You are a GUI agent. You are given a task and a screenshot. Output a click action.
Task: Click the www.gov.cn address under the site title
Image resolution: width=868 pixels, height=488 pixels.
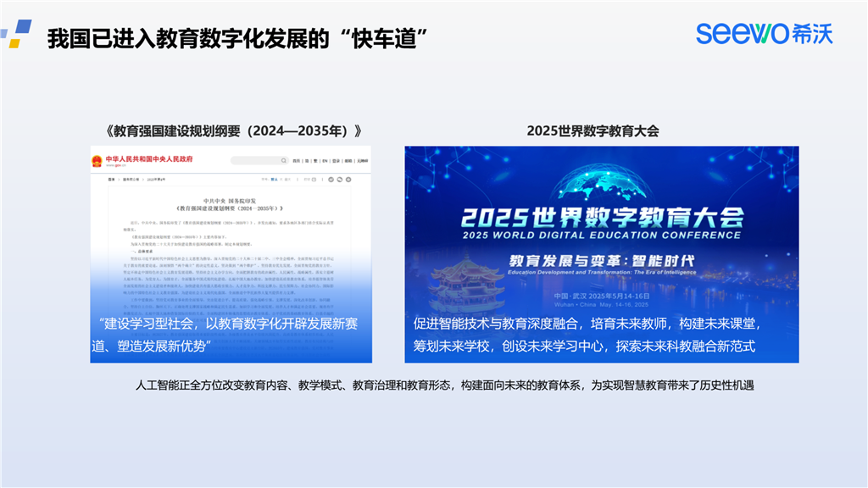[x=115, y=165]
